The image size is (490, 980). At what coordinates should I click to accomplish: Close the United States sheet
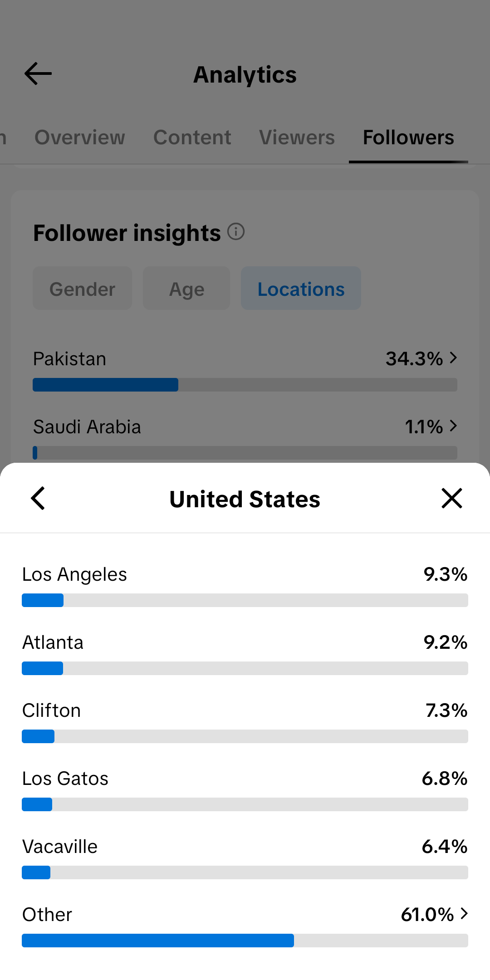tap(452, 498)
